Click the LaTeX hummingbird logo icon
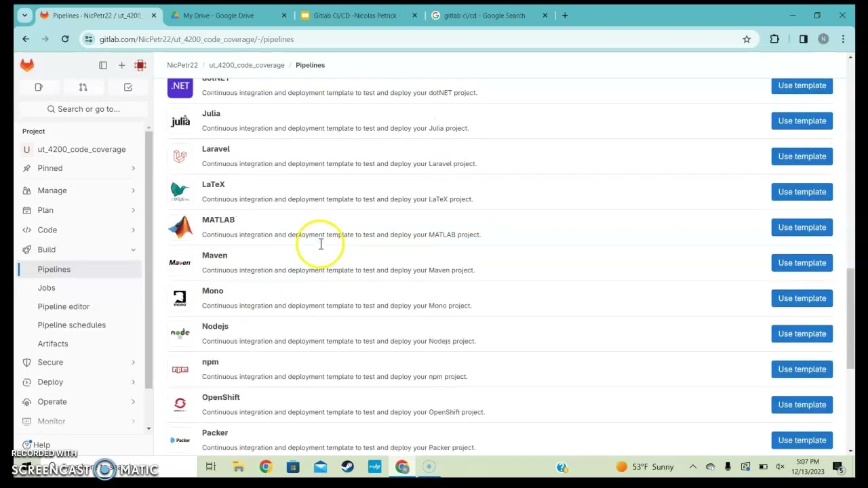 coord(180,192)
